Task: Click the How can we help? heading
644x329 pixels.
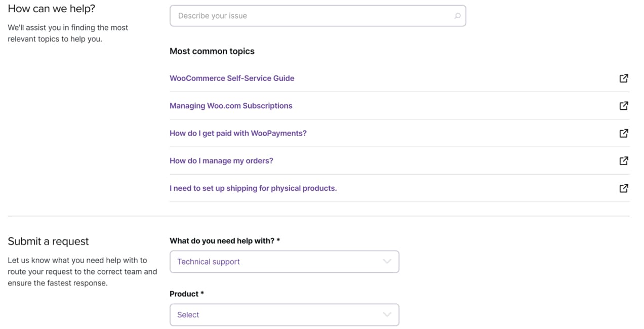Action: 52,9
